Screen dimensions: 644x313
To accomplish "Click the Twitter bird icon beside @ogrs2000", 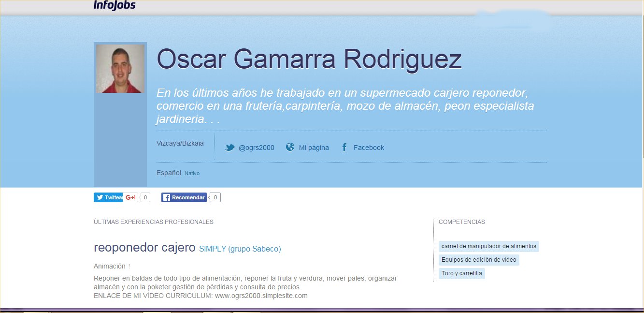I will tap(230, 148).
